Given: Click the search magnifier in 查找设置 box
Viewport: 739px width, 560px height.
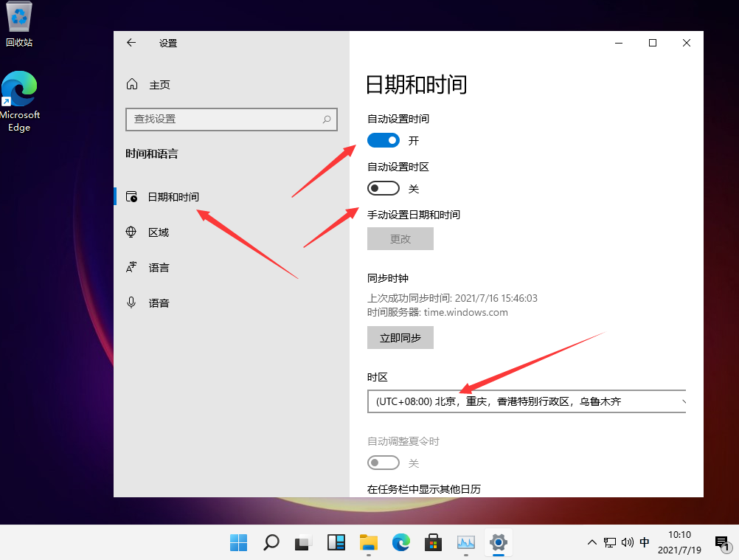Looking at the screenshot, I should (x=327, y=119).
